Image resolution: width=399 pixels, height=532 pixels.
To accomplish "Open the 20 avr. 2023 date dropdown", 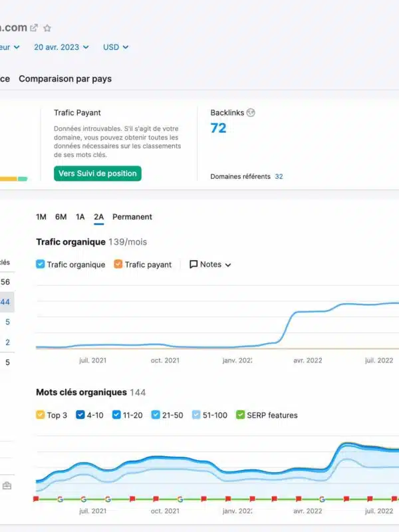I will click(x=61, y=47).
